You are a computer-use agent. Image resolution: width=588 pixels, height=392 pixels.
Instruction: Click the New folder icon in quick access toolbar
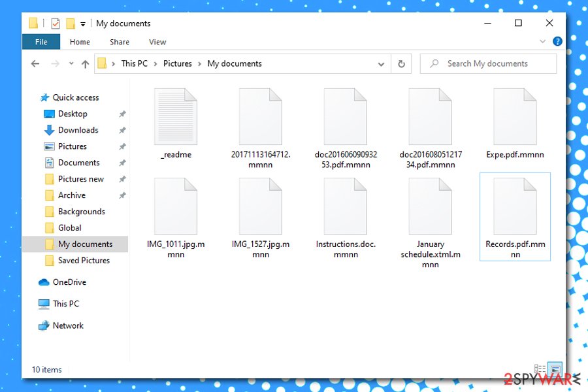coord(70,24)
